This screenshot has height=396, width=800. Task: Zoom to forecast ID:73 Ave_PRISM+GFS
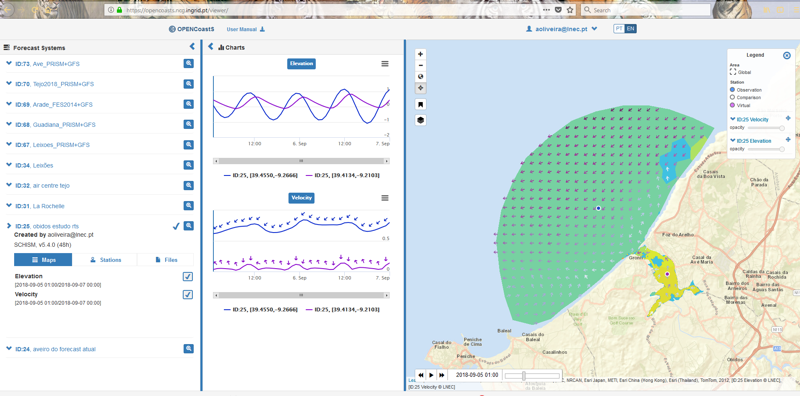click(x=188, y=63)
